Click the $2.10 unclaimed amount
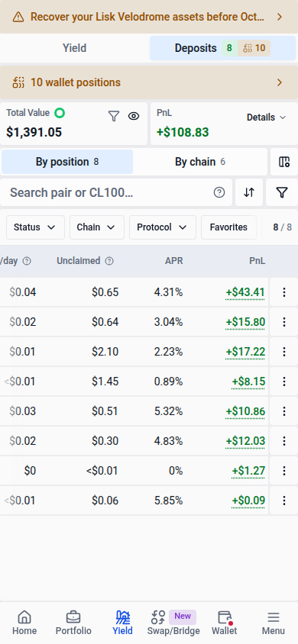298x644 pixels. click(x=105, y=352)
